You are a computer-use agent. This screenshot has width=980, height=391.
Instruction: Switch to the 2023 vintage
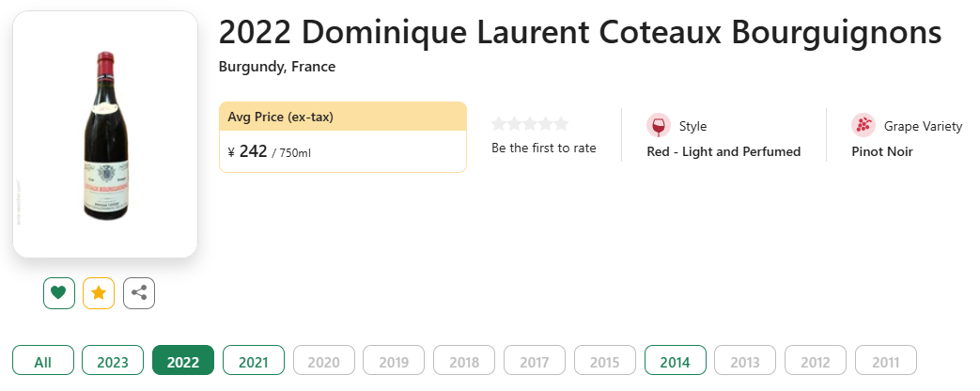coord(113,362)
